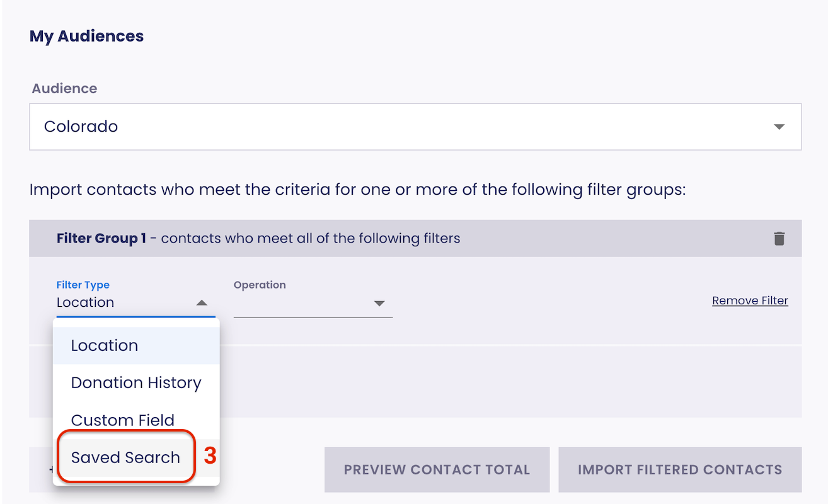Click the red step 3 marker
The width and height of the screenshot is (828, 504).
210,456
